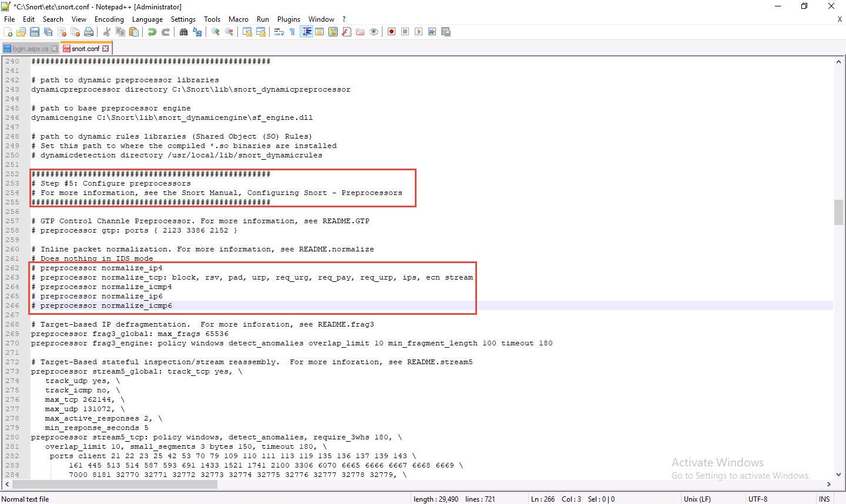Paste from the clipboard icon
846x504 pixels.
coord(134,32)
